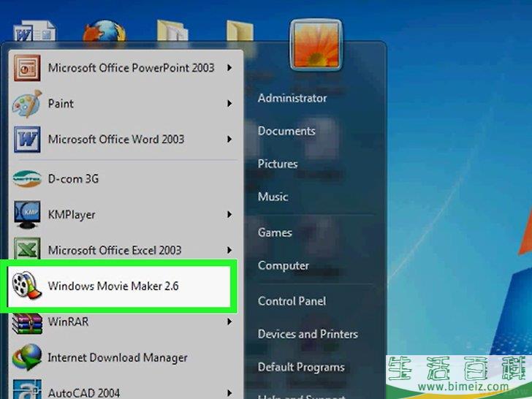Open the desktop folder containing documents
The image size is (532, 399).
point(172,31)
